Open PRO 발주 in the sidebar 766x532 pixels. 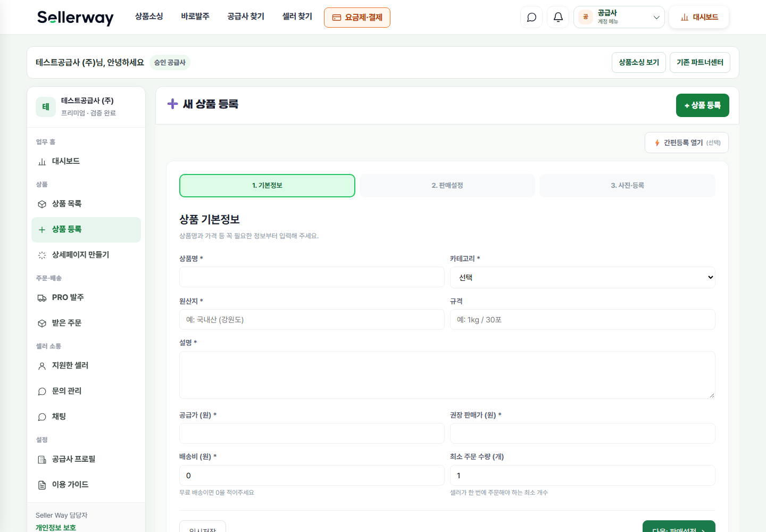pyautogui.click(x=86, y=297)
